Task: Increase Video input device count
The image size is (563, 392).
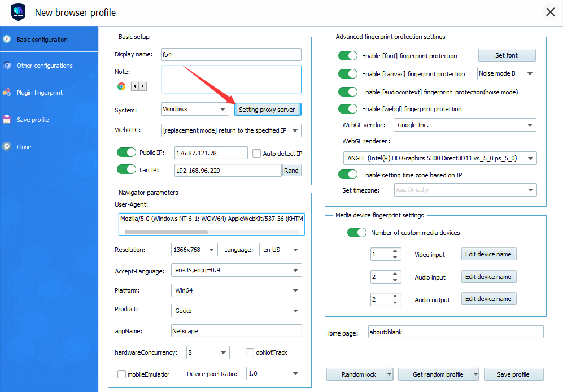Action: (395, 251)
